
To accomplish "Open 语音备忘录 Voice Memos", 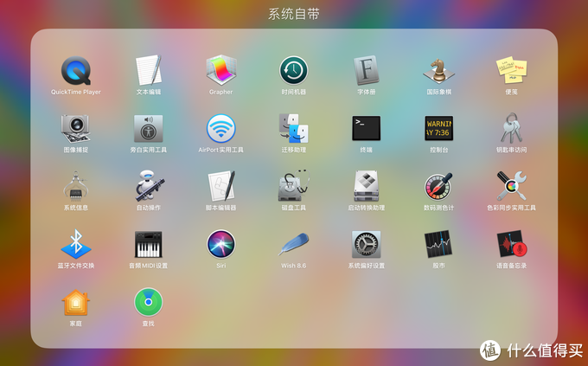I will (512, 244).
